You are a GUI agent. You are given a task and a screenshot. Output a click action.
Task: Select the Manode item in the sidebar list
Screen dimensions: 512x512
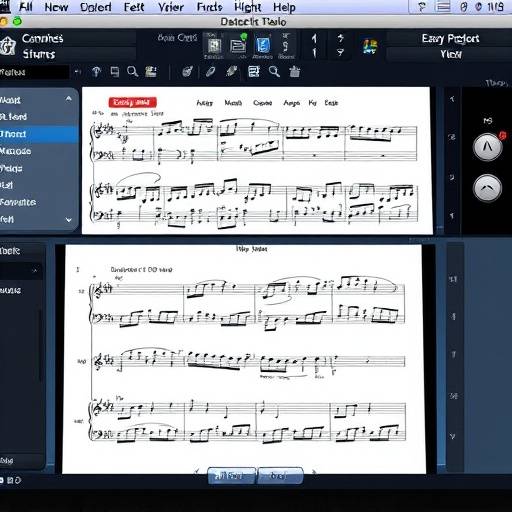click(x=39, y=151)
